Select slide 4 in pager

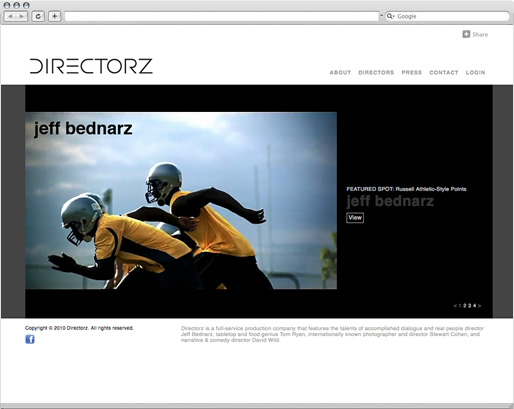474,306
